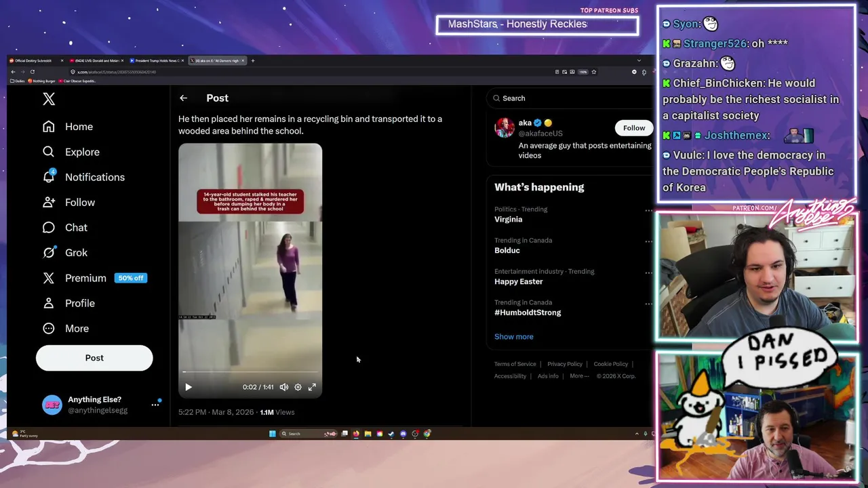
Task: Open the Notifications bell icon
Action: (x=49, y=177)
